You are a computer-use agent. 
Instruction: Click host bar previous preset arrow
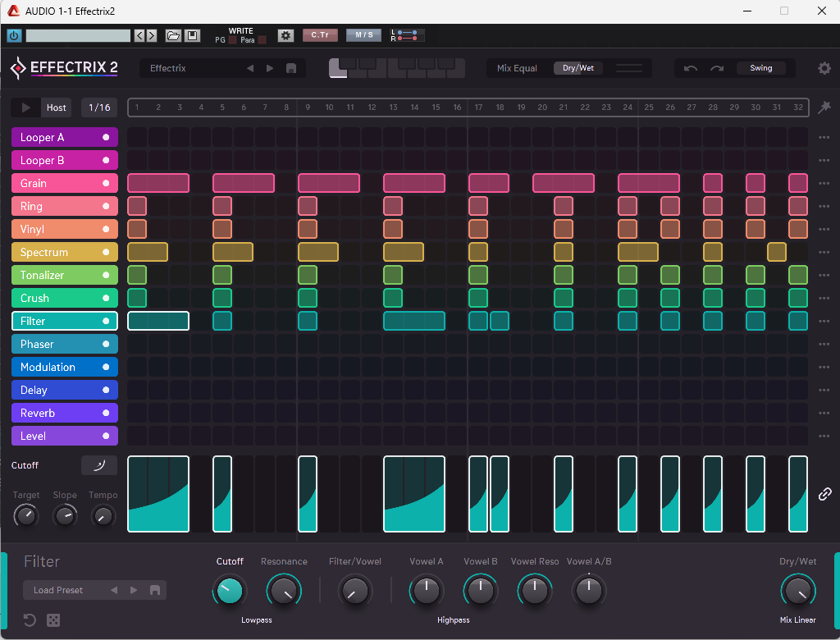(x=139, y=36)
